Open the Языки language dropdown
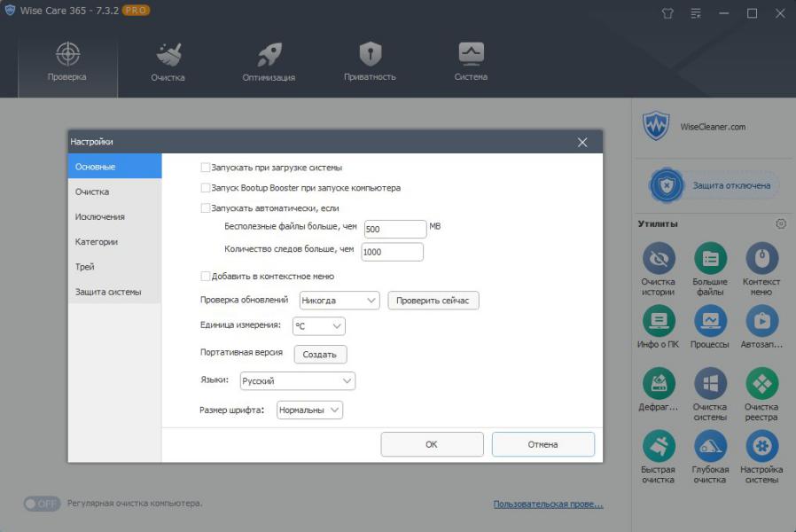Viewport: 796px width, 532px height. 297,381
